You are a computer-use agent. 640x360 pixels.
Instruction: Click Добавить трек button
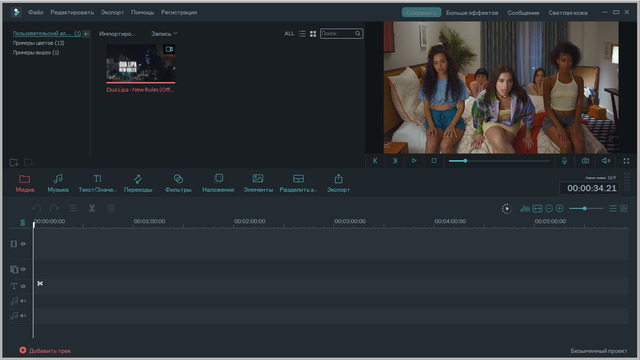(x=45, y=351)
